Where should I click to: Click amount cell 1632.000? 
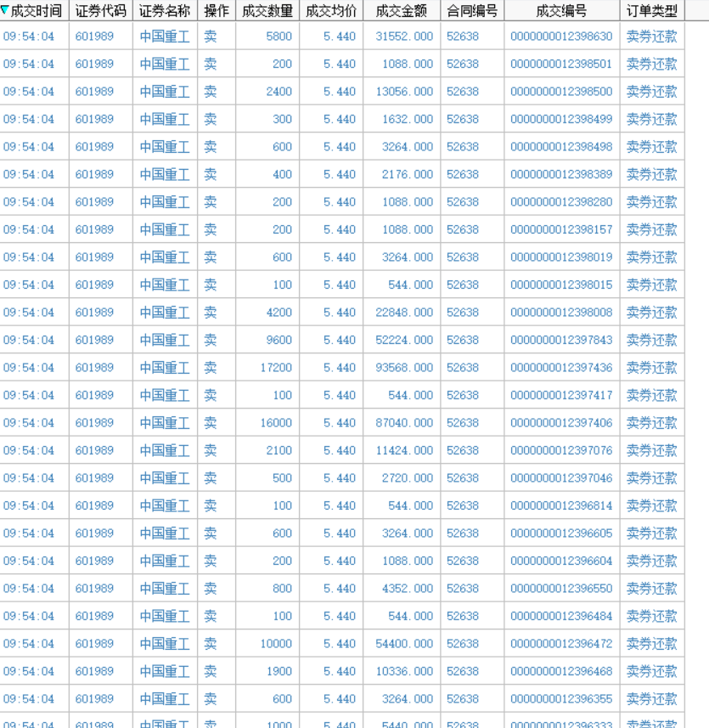(x=408, y=119)
